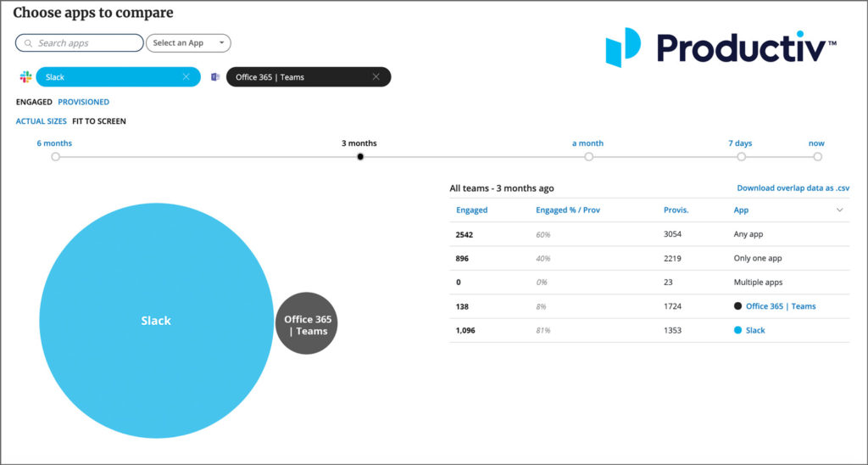Open the Select an App dropdown

[x=188, y=43]
